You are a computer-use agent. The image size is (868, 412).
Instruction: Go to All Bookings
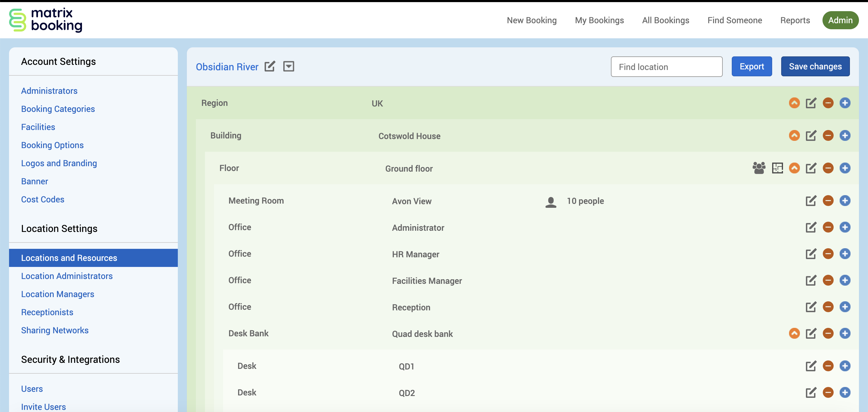[x=665, y=20]
